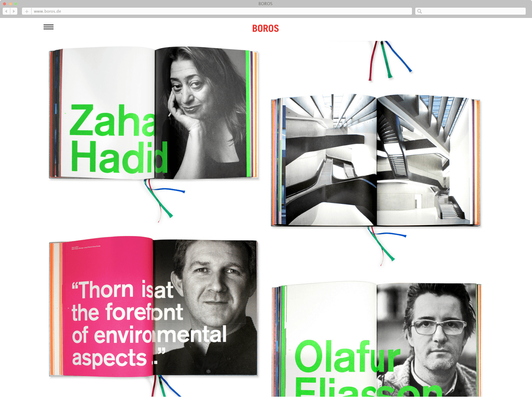Screen dimensions: 532x413
Task: Click the Olafur Eliasson portrait with glasses
Action: pyautogui.click(x=427, y=339)
